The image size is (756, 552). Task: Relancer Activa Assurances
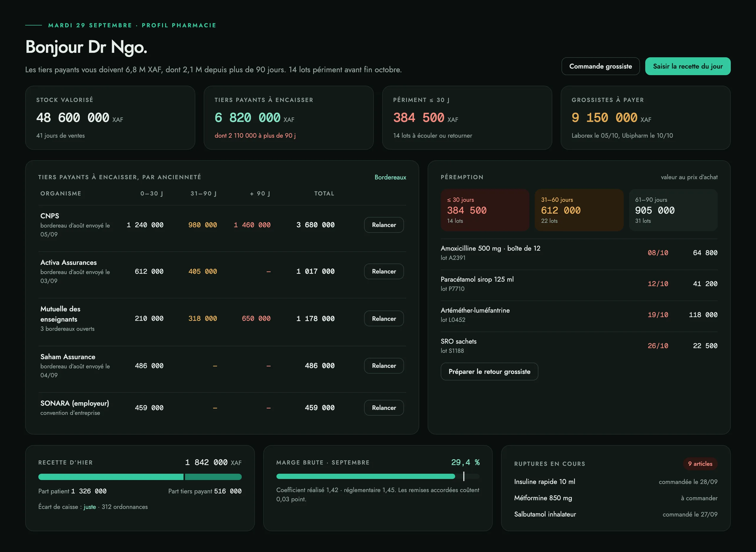click(384, 271)
